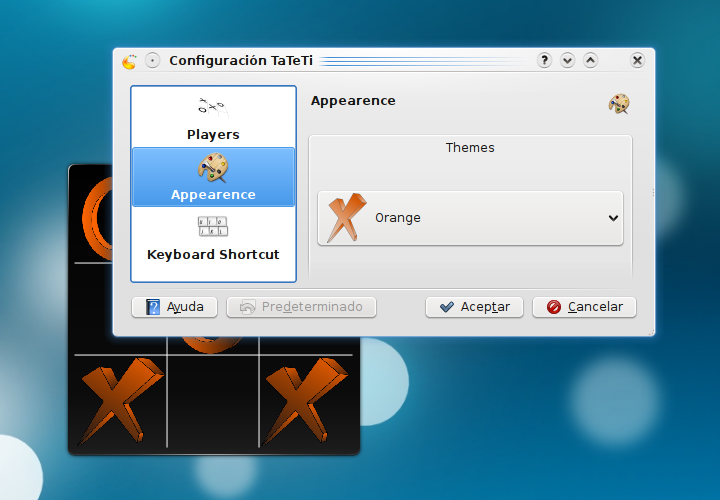720x500 pixels.
Task: Open the Players settings page
Action: coord(213,118)
